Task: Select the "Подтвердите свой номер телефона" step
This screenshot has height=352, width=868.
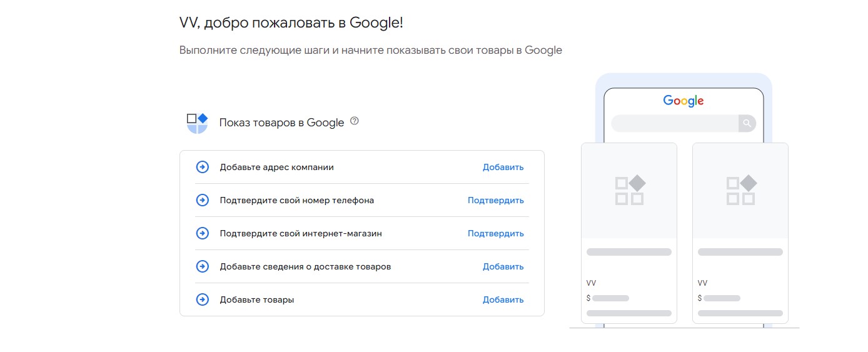Action: pos(296,200)
